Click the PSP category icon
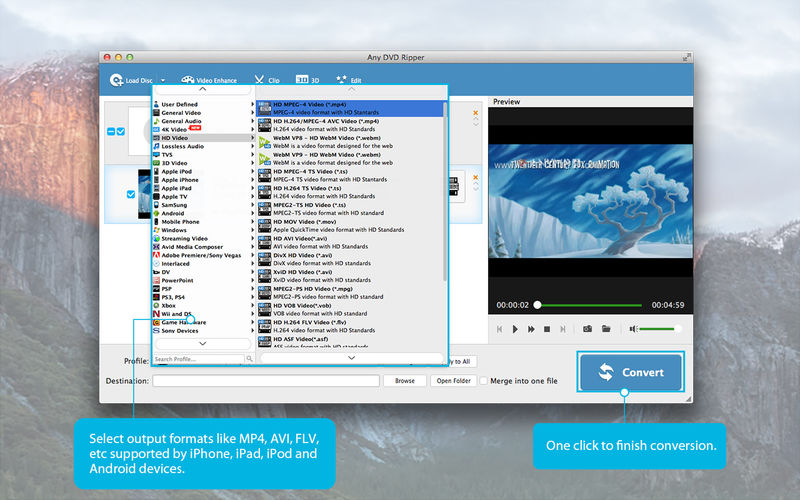The image size is (800, 500). point(157,288)
